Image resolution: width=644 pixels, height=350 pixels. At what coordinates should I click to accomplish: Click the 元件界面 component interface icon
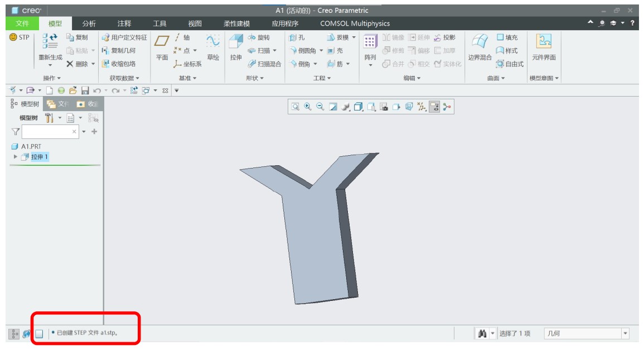pyautogui.click(x=544, y=41)
